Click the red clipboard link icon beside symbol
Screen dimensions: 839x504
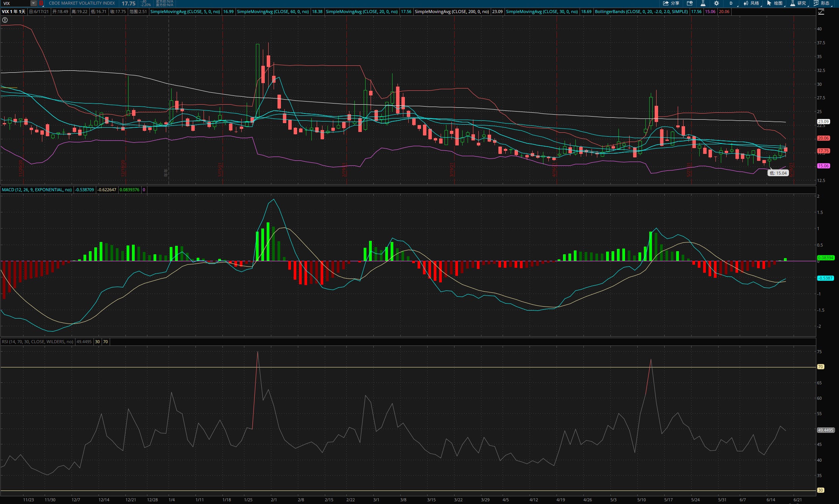(x=41, y=3)
